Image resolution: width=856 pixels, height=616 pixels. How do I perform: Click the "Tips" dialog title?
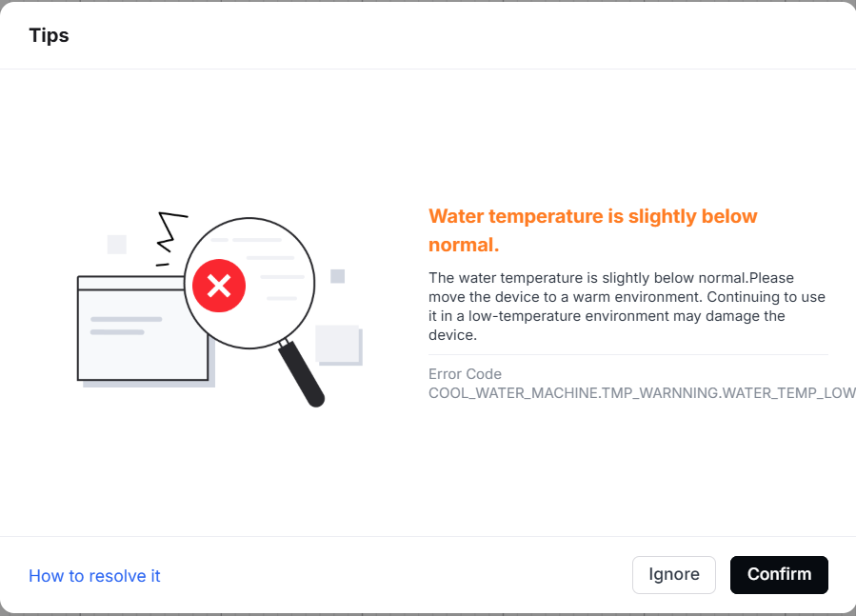tap(50, 35)
